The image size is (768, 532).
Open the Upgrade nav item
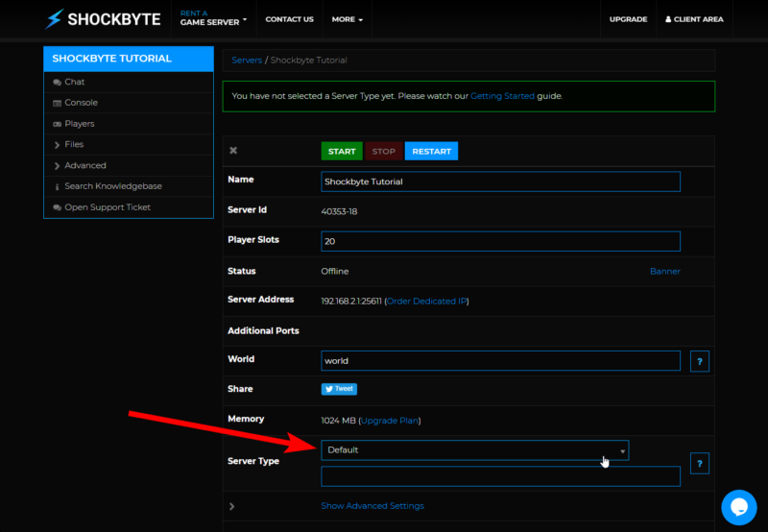629,19
